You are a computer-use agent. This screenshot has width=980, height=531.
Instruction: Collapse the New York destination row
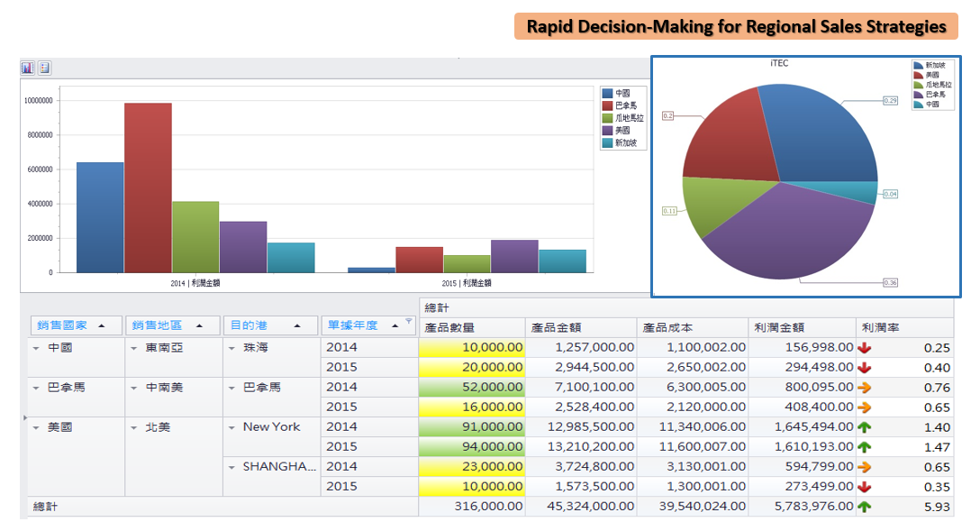pos(231,427)
